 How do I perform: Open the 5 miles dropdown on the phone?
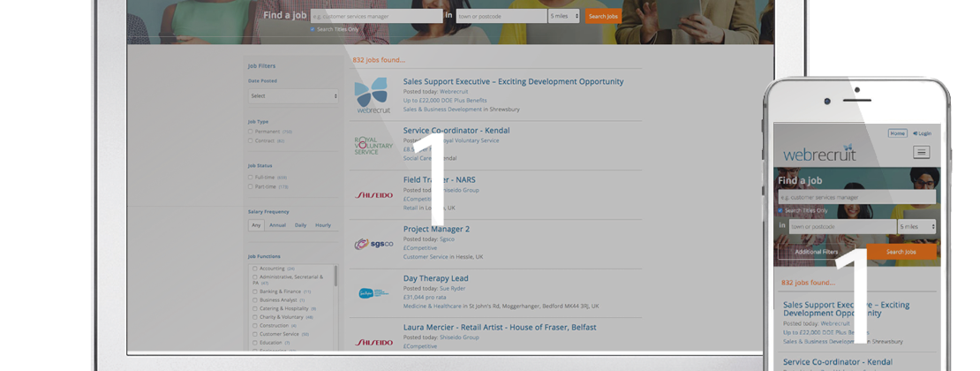pyautogui.click(x=916, y=226)
